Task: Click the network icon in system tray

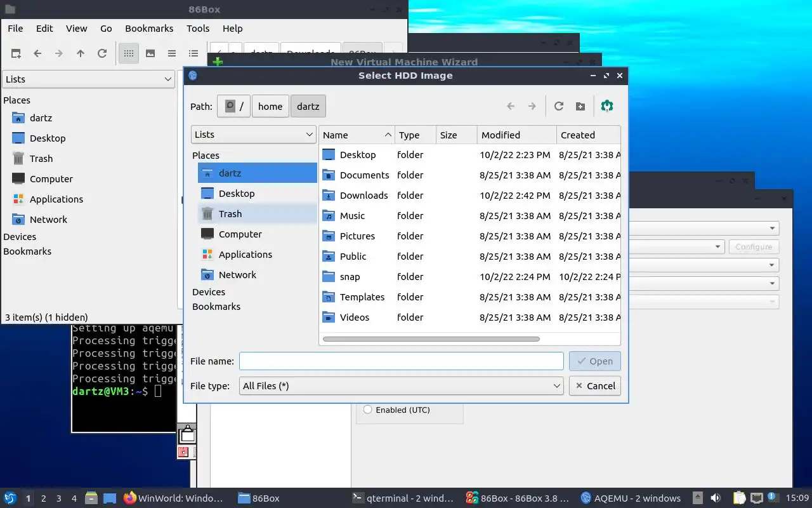Action: click(x=757, y=498)
